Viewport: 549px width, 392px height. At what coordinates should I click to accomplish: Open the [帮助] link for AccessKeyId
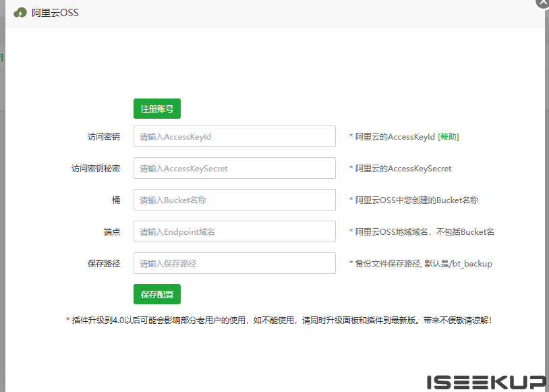pos(448,136)
